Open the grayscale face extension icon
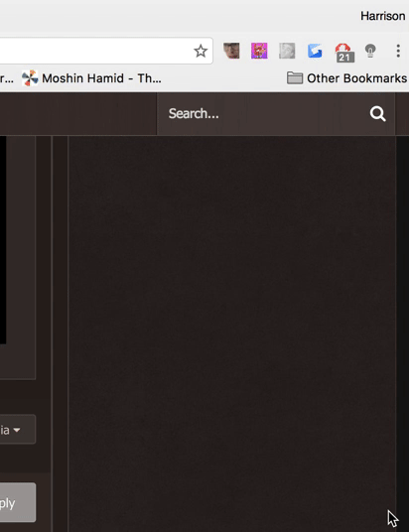The height and width of the screenshot is (532, 409). tap(287, 51)
